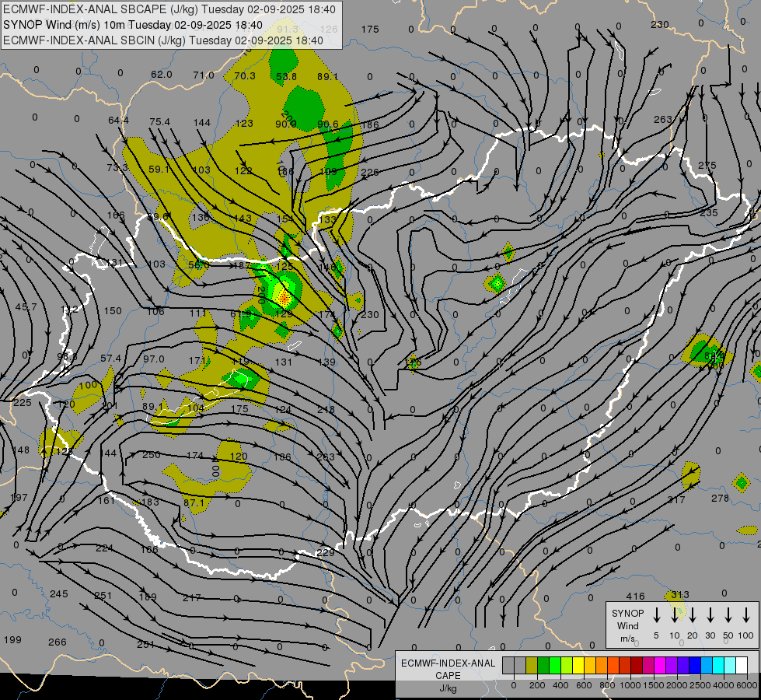Select the bright magenta CAPE legend swatch
Image resolution: width=761 pixels, height=700 pixels.
pyautogui.click(x=660, y=665)
